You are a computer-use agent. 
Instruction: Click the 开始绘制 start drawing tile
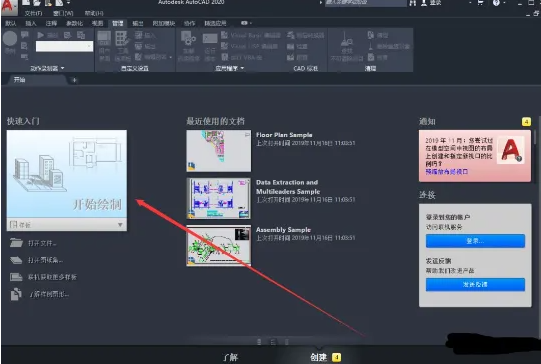(x=67, y=174)
